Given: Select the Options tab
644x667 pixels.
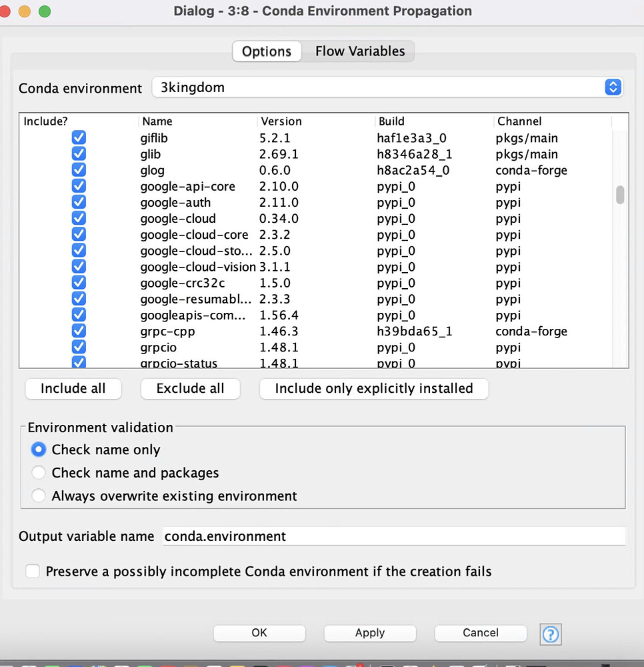Looking at the screenshot, I should pyautogui.click(x=266, y=51).
